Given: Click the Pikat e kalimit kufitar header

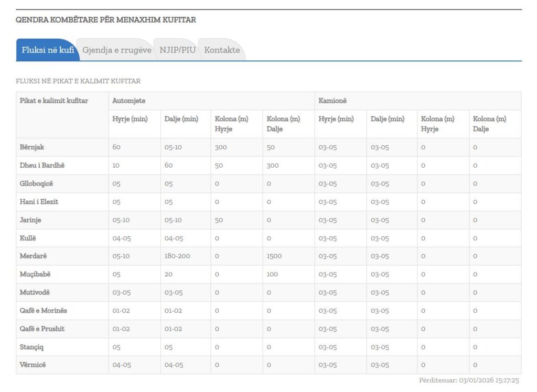Looking at the screenshot, I should [x=54, y=101].
